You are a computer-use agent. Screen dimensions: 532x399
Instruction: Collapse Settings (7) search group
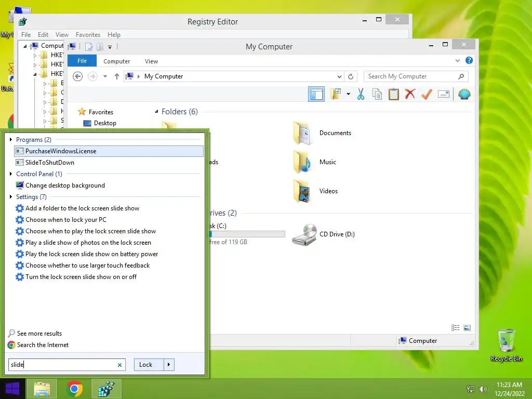pos(11,197)
